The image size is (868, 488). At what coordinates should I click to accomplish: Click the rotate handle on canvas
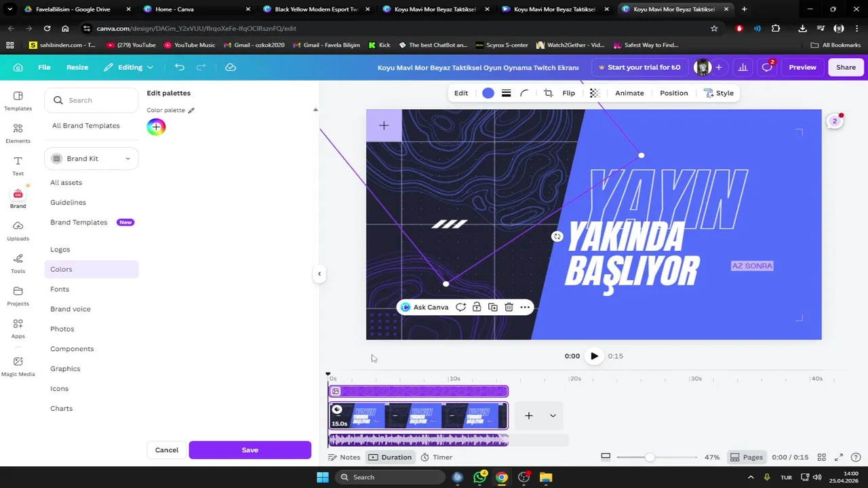pyautogui.click(x=557, y=237)
